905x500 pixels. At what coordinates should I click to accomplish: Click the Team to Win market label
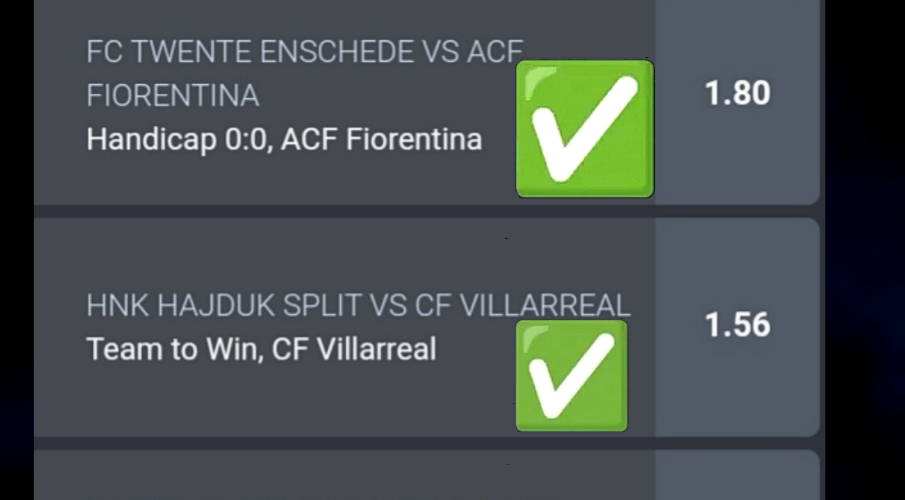[172, 349]
